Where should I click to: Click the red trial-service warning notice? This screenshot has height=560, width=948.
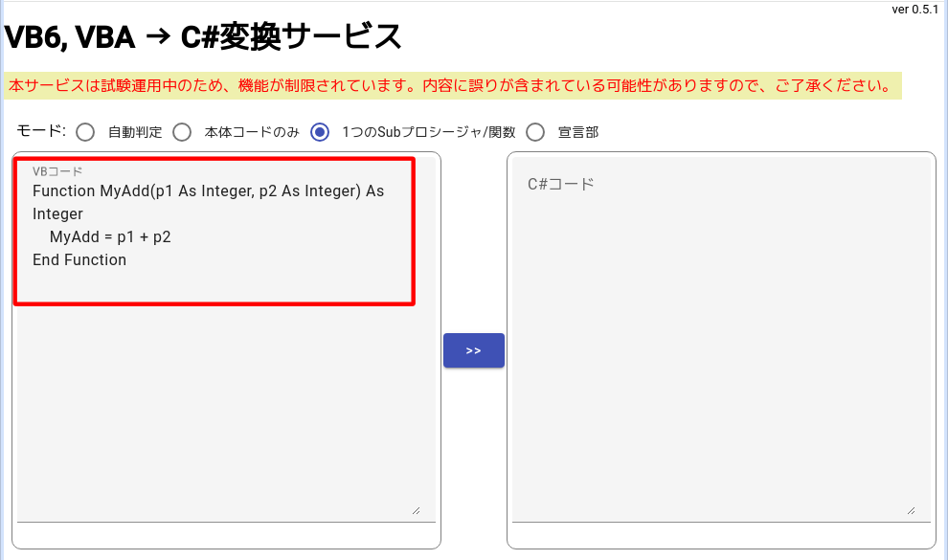[453, 86]
